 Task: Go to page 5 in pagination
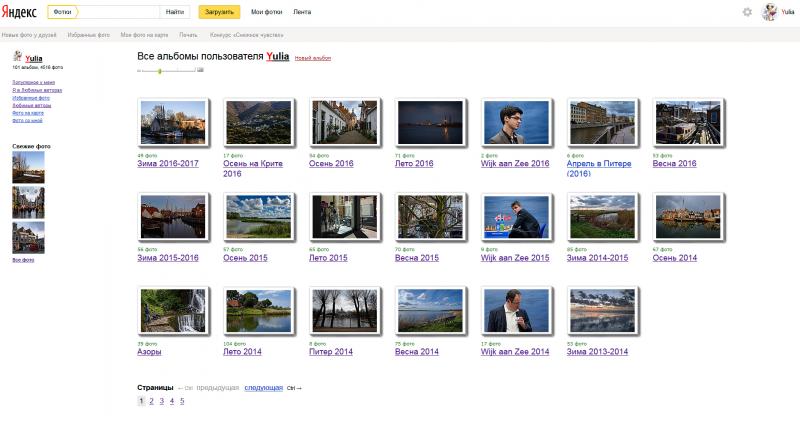point(182,401)
